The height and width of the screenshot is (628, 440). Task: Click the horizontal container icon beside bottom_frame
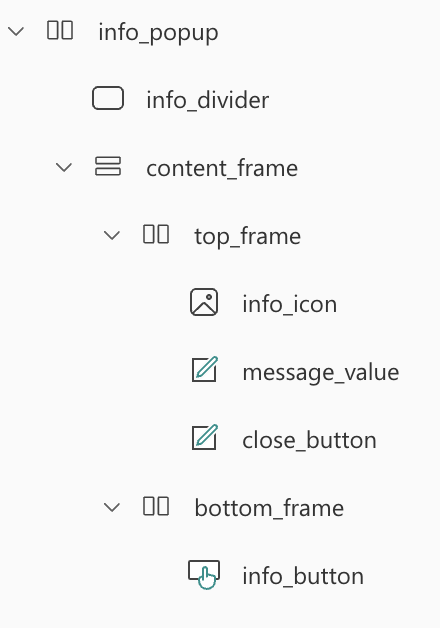pos(156,506)
